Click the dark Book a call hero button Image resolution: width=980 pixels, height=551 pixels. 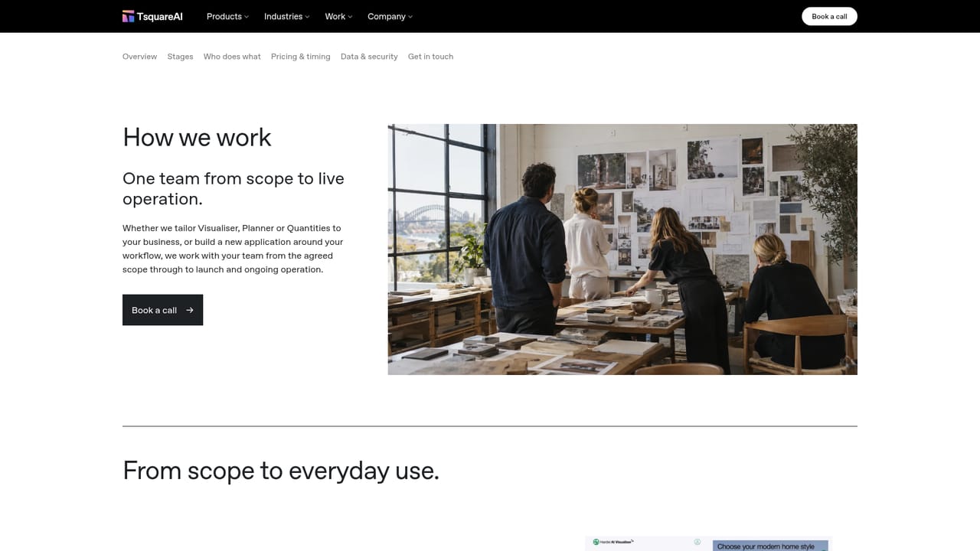(162, 310)
